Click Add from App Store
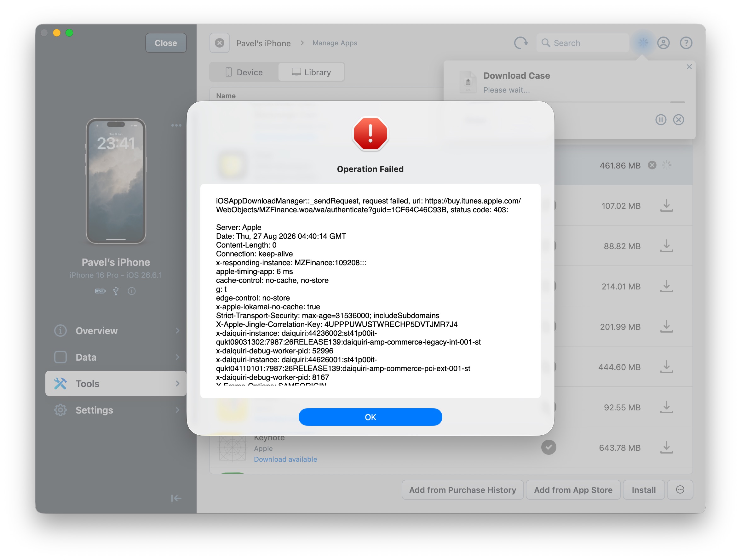The height and width of the screenshot is (560, 741). click(573, 490)
